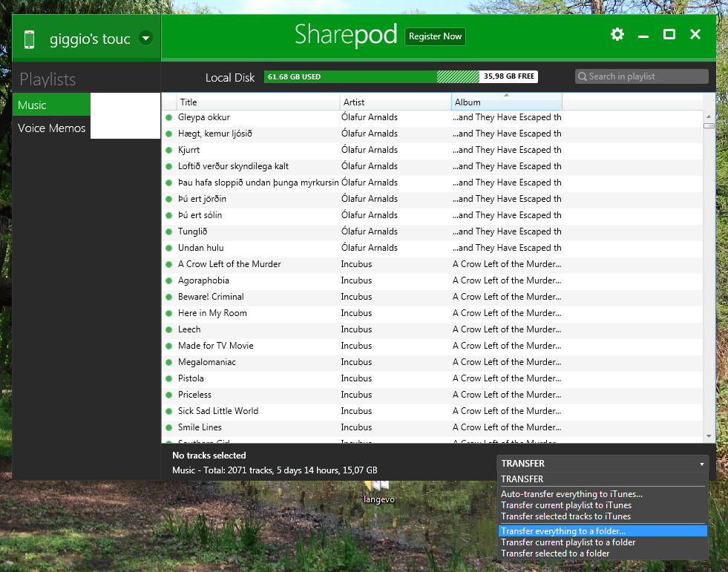Maximize the Sharepod window
This screenshot has width=728, height=572.
coord(669,34)
